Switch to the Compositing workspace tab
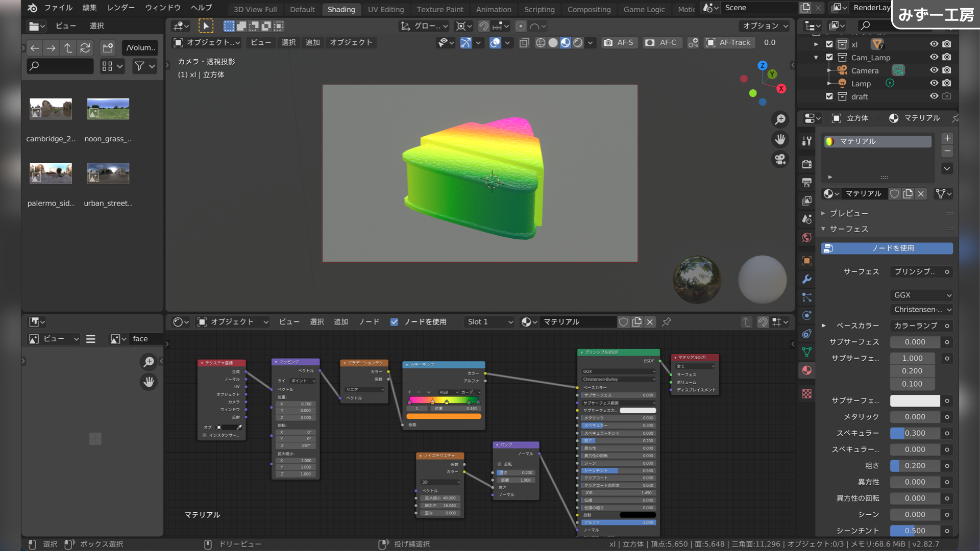 tap(589, 9)
